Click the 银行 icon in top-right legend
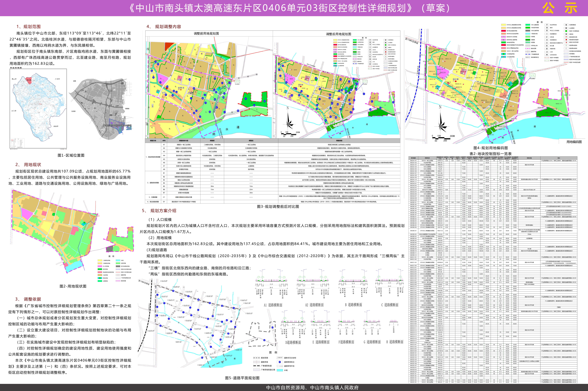Screen dimensions: 588x391 pos(547,28)
